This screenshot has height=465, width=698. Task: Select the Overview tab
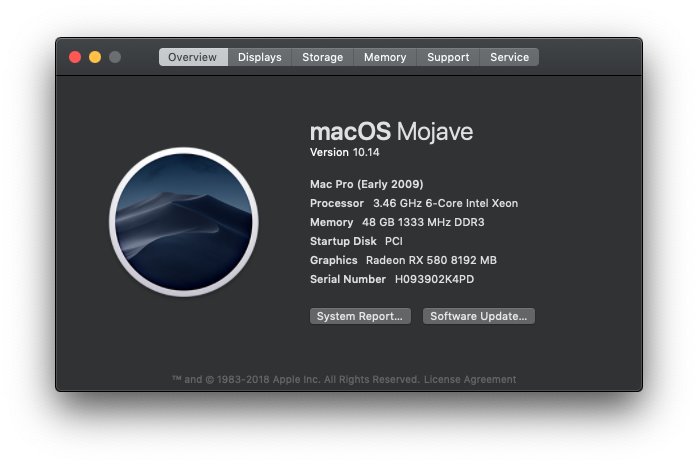point(193,57)
